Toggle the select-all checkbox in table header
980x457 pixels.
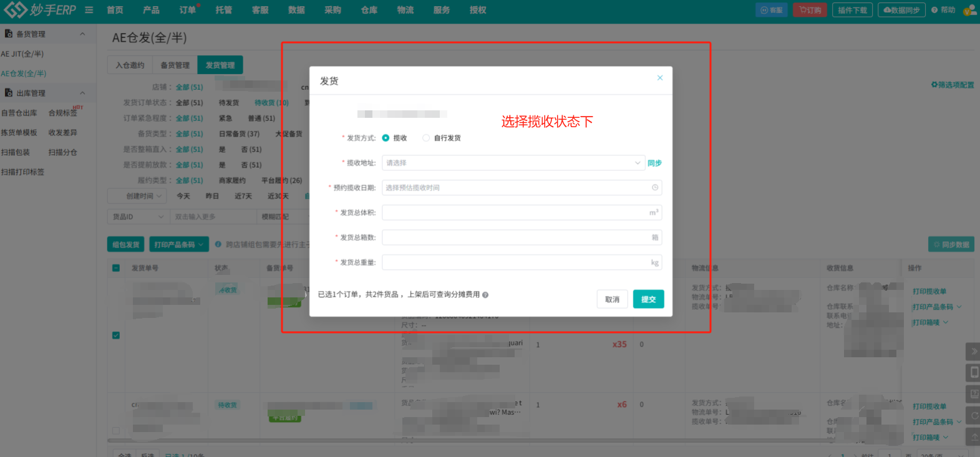[x=116, y=268]
